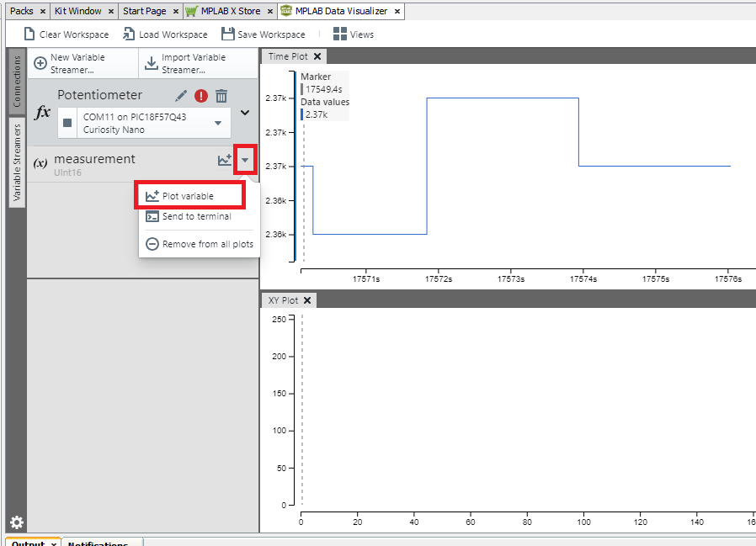Delete the Potentiometer streamer trash icon

[x=221, y=95]
